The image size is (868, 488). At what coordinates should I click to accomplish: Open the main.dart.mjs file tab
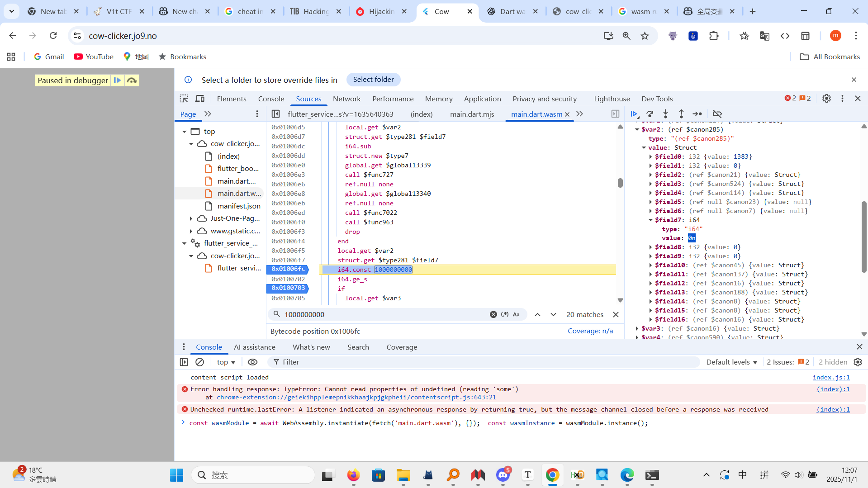(x=472, y=114)
